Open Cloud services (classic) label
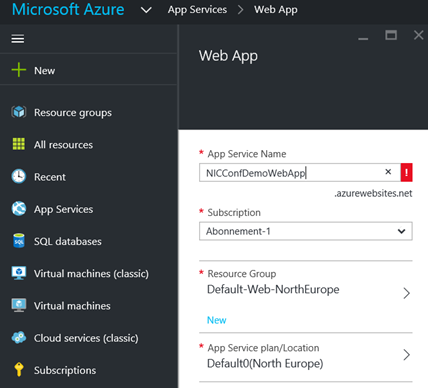This screenshot has width=428, height=388. (86, 338)
